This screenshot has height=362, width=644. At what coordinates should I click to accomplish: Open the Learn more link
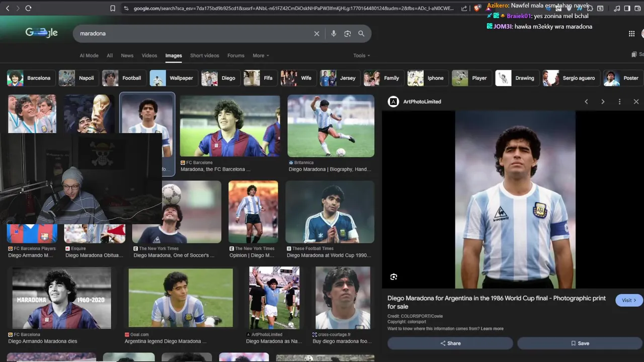tap(492, 329)
